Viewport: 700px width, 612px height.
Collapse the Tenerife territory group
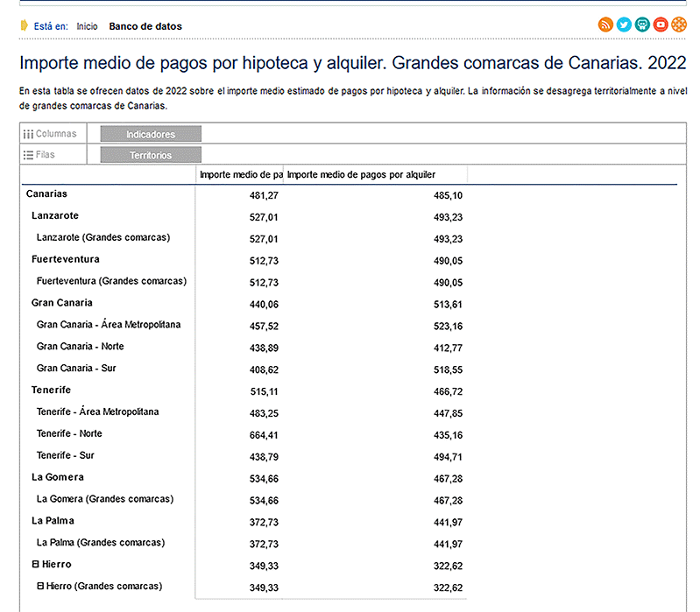point(51,390)
